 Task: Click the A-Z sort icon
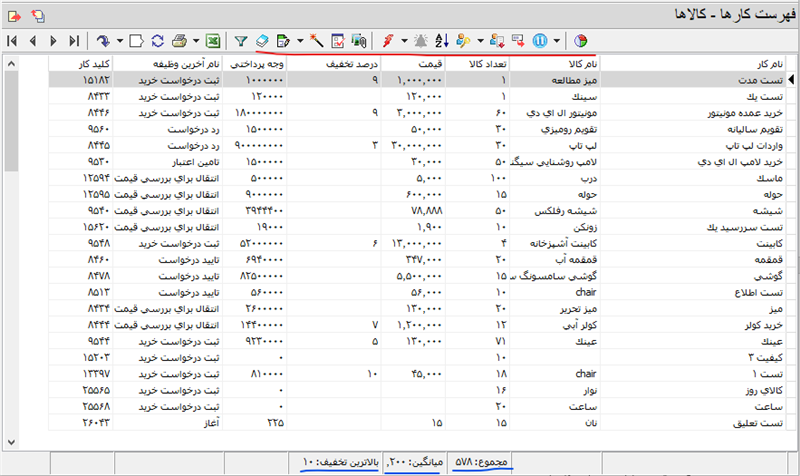(443, 41)
